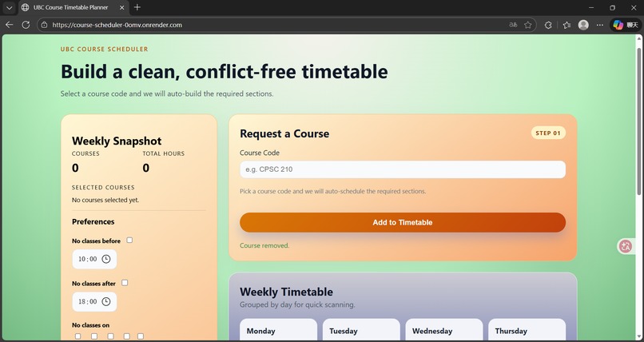Reload the current page
The width and height of the screenshot is (644, 342).
[x=26, y=25]
